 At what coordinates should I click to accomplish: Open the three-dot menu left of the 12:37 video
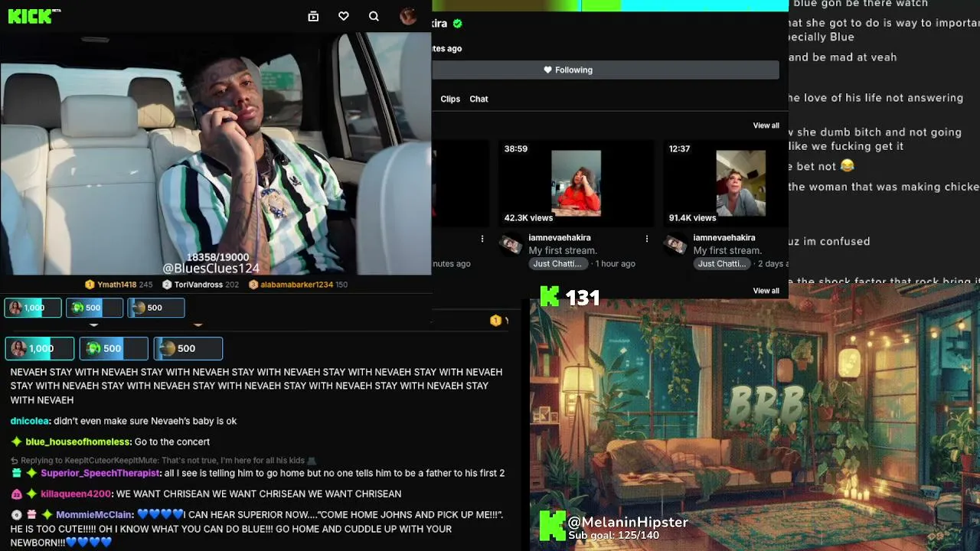tap(647, 239)
